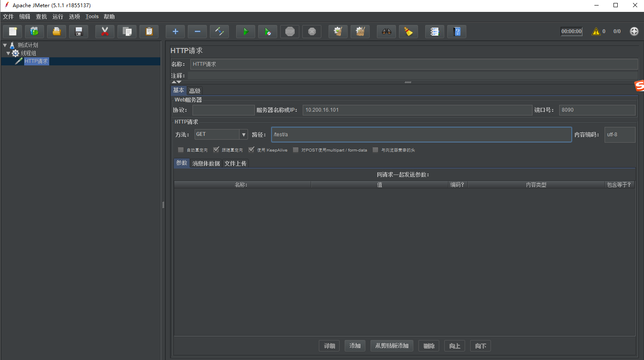Clear results with single broom icon
644x360 pixels.
pos(338,31)
